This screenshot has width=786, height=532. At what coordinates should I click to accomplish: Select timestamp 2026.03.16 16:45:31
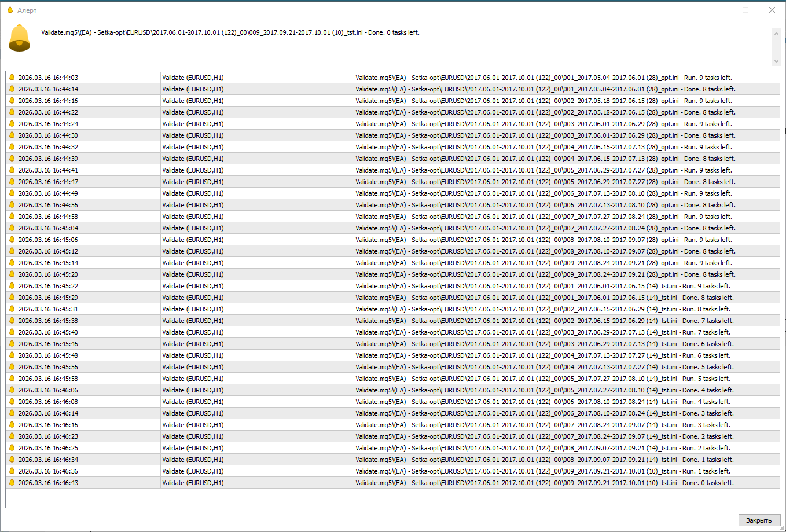pyautogui.click(x=48, y=309)
